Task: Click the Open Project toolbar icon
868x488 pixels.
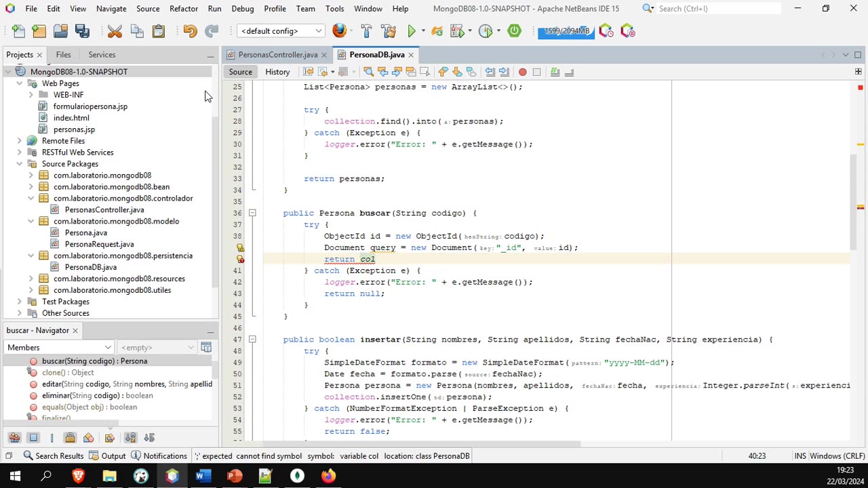Action: 61,31
